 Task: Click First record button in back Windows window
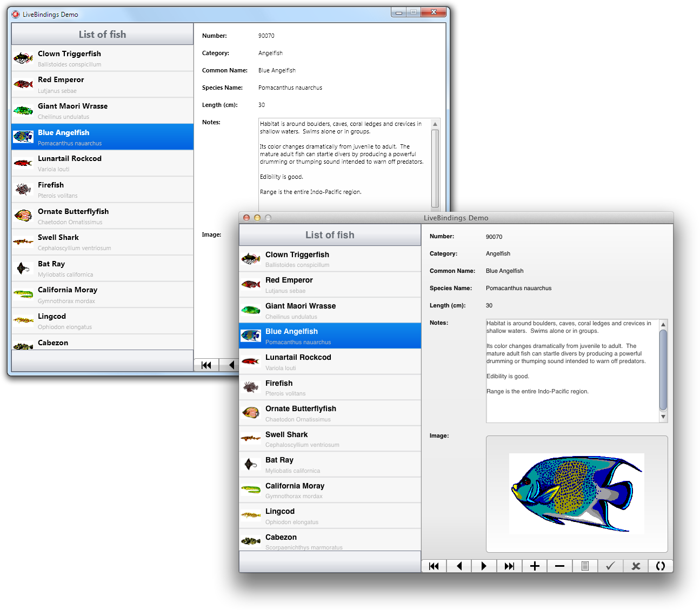coord(206,365)
